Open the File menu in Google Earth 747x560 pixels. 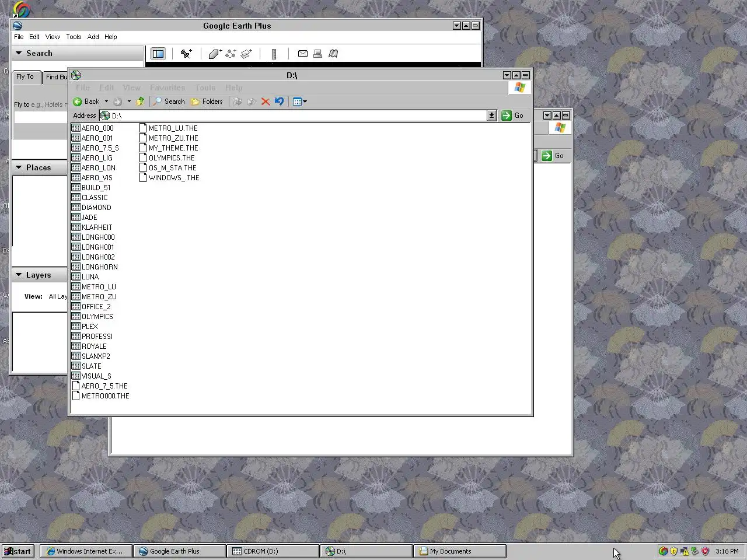[x=19, y=37]
